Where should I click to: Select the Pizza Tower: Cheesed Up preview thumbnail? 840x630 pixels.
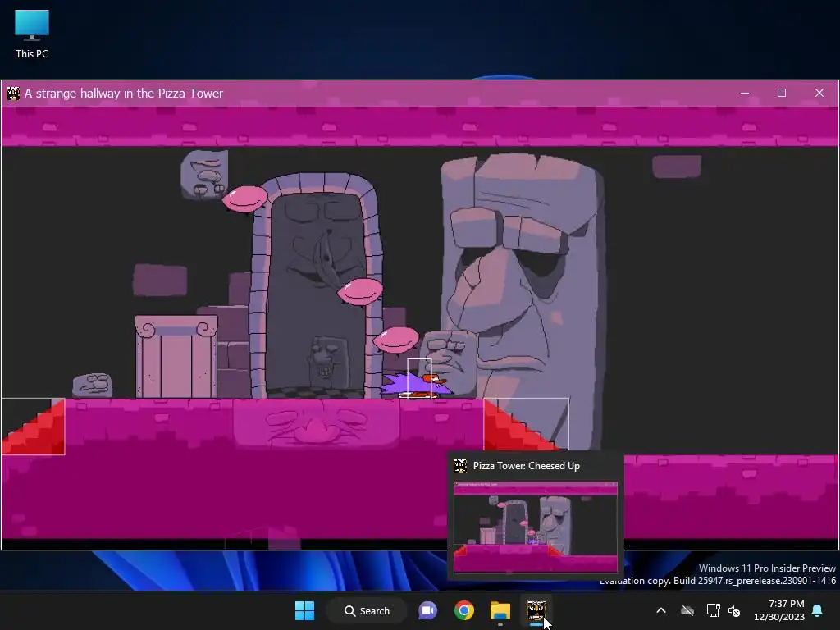535,527
